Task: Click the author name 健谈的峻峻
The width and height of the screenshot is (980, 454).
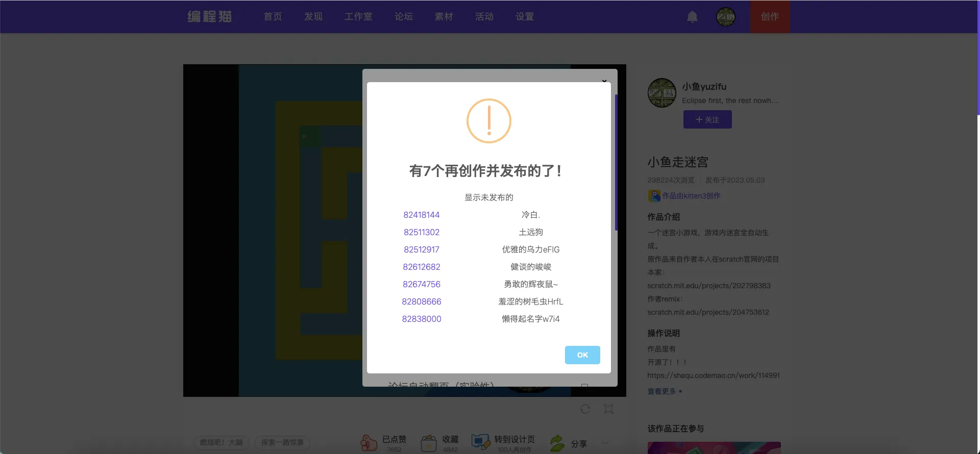Action: point(531,267)
